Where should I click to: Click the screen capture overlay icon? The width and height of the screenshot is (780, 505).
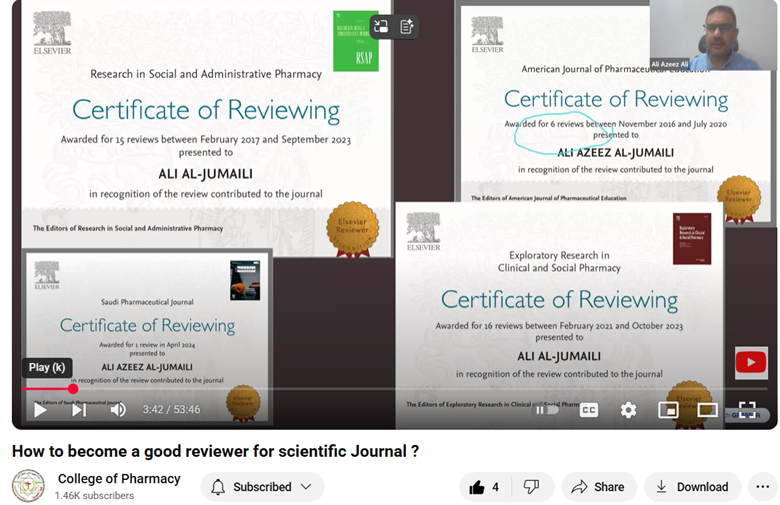click(x=382, y=26)
